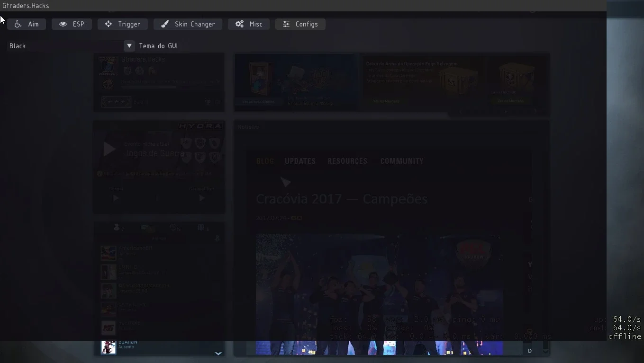Start the Jogos de Guerra Hydra event play arrow
644x363 pixels.
click(109, 149)
